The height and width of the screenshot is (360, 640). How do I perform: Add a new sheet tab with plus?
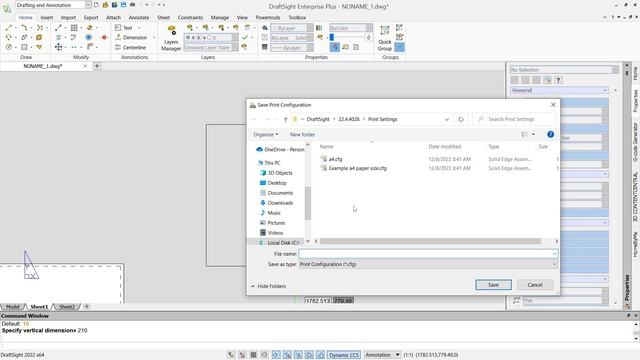87,307
